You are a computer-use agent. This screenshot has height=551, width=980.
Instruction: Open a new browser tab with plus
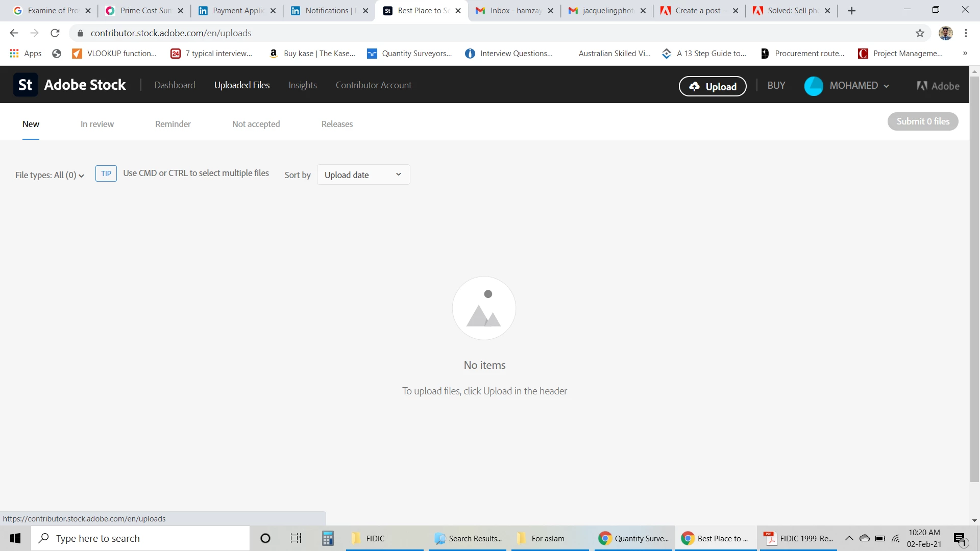click(851, 11)
